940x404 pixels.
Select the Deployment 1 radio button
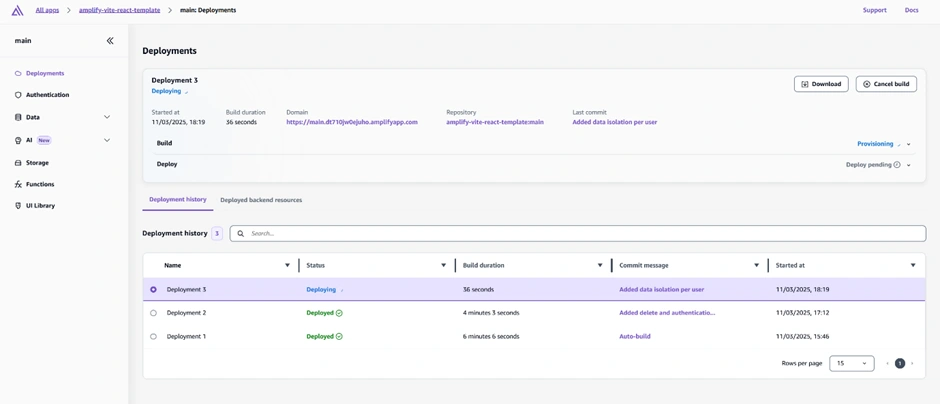(x=153, y=337)
